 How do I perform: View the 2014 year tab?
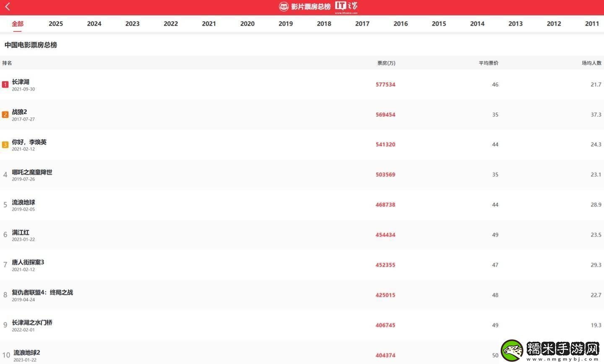(x=477, y=24)
